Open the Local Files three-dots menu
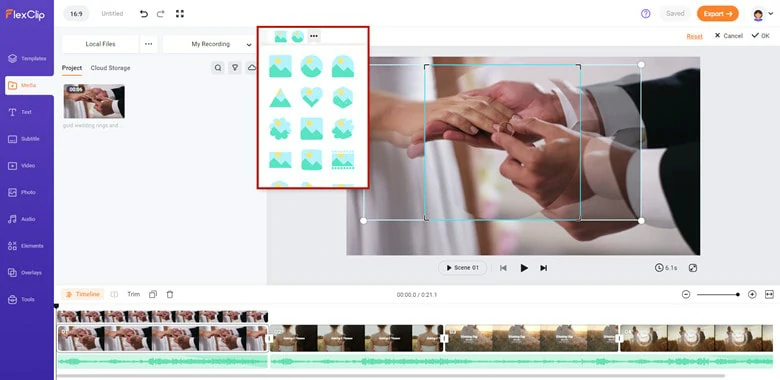This screenshot has width=780, height=380. (148, 44)
